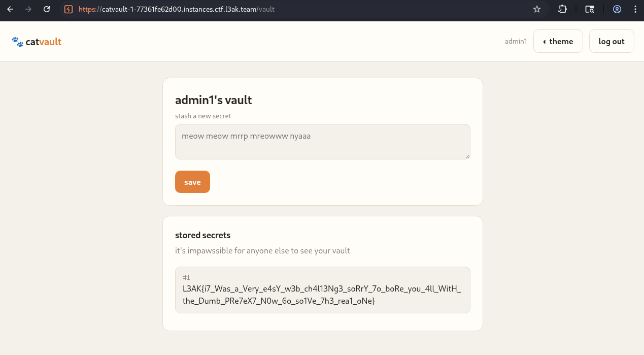Log out of the admin1 account
Viewport: 644px width, 355px height.
tap(612, 41)
